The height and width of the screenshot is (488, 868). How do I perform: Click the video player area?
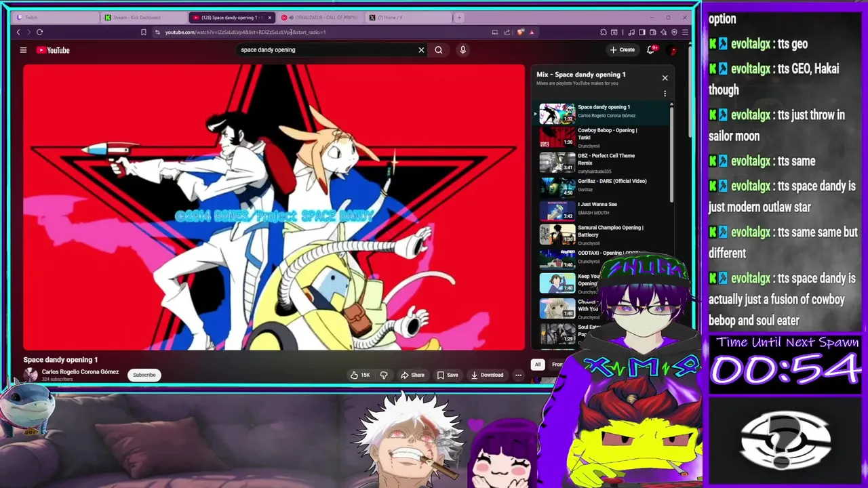(274, 207)
